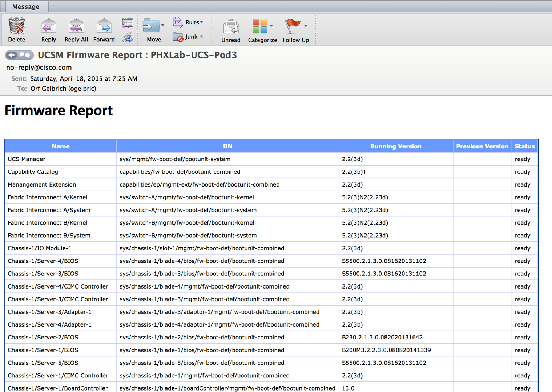Screen dimensions: 552x392
Task: Select the Capability Catalog cell
Action: point(61,172)
